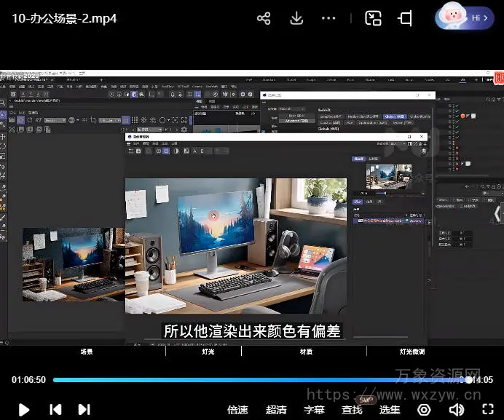504x420 pixels.
Task: Jump to the 材质 chapter marker
Action: 306,352
